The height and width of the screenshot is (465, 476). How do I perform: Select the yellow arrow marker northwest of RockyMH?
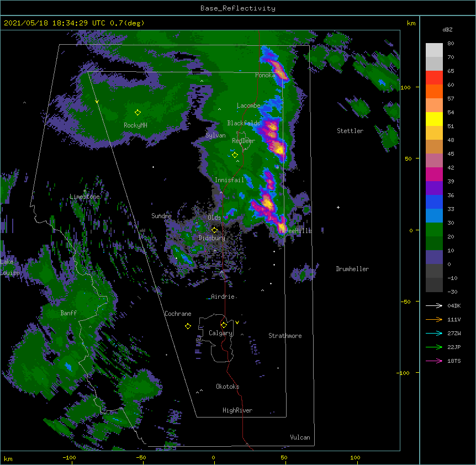(97, 102)
